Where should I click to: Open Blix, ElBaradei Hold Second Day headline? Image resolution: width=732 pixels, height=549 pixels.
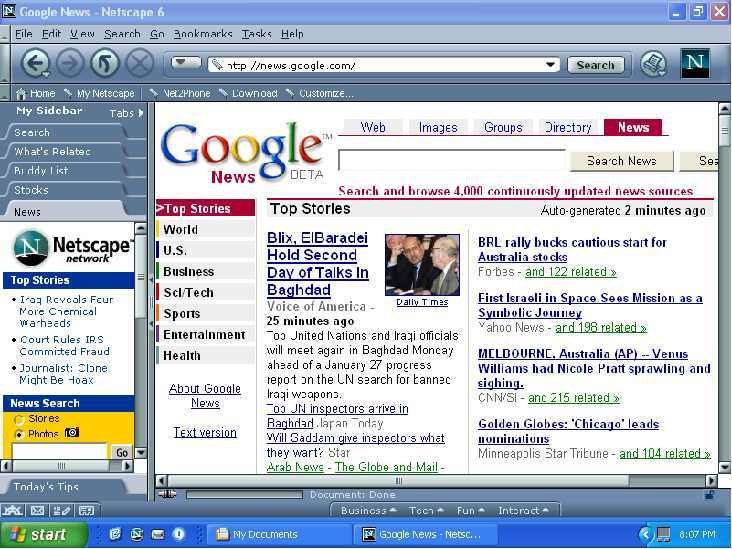tap(317, 264)
